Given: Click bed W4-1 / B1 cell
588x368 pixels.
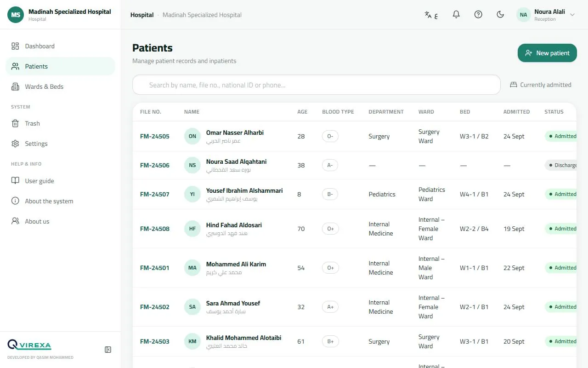Looking at the screenshot, I should [x=474, y=194].
